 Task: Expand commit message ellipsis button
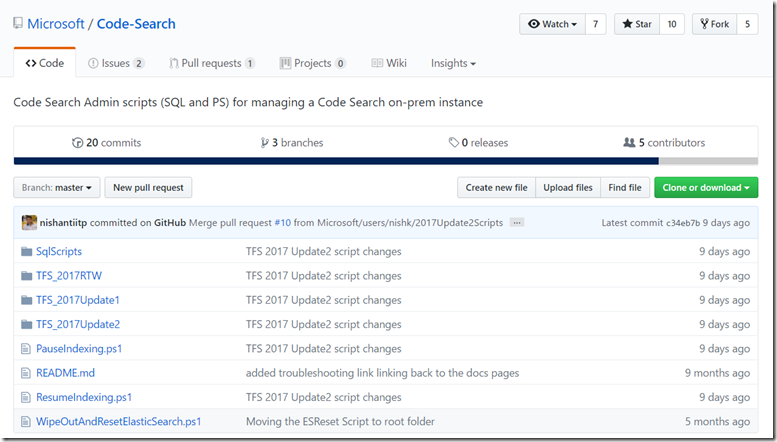517,222
